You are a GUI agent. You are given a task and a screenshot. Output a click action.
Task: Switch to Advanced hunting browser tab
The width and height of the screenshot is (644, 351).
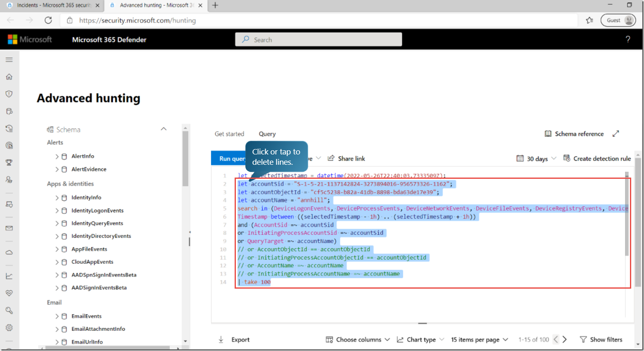coord(155,5)
